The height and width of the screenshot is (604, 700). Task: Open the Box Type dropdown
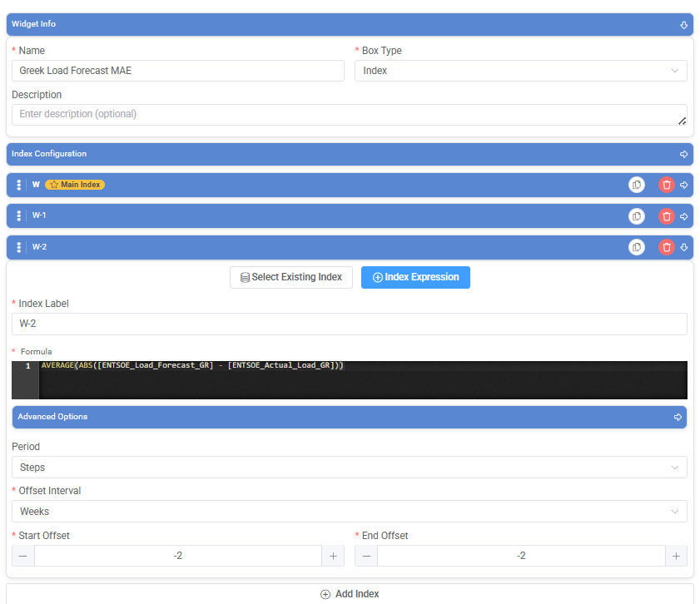pyautogui.click(x=520, y=71)
